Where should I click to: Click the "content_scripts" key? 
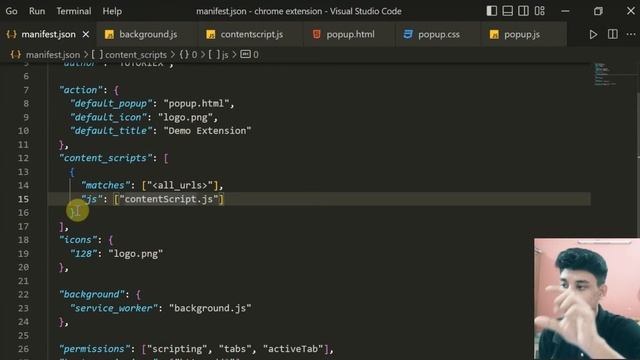click(x=106, y=158)
